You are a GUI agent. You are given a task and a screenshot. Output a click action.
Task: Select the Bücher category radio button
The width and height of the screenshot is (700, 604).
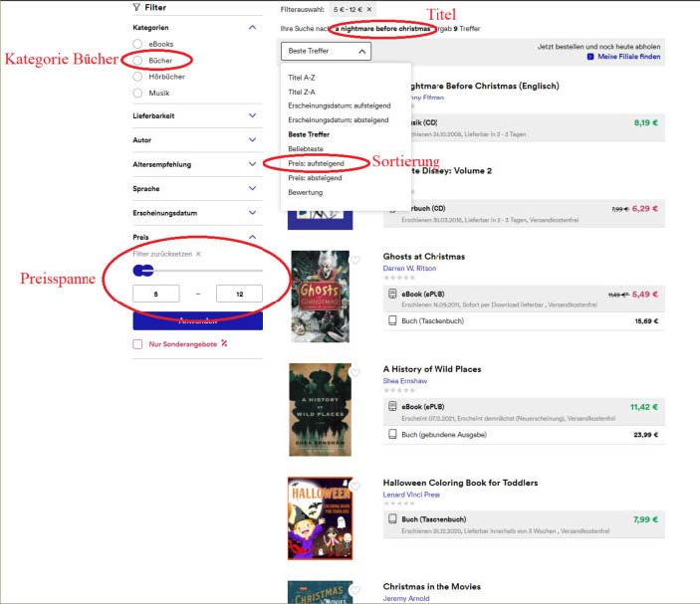pos(138,61)
